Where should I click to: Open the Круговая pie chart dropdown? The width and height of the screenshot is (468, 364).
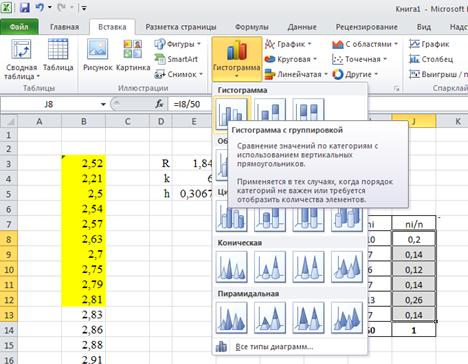(290, 59)
